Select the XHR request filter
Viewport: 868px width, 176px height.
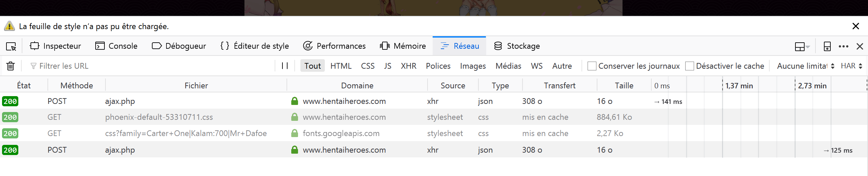point(408,66)
